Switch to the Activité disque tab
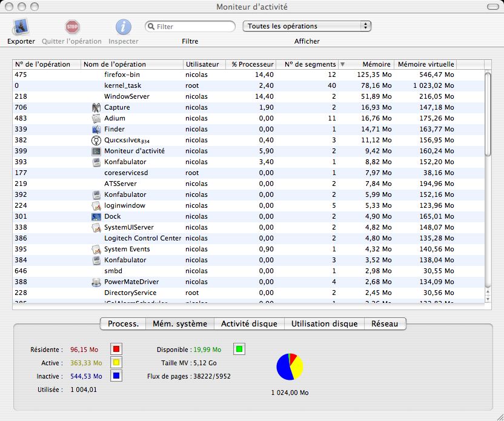The width and height of the screenshot is (504, 421). tap(249, 323)
